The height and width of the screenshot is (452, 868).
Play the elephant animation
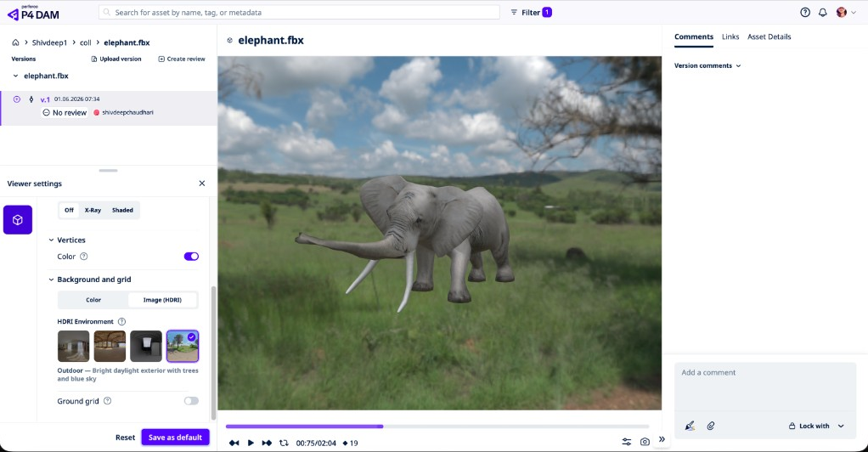pyautogui.click(x=251, y=443)
